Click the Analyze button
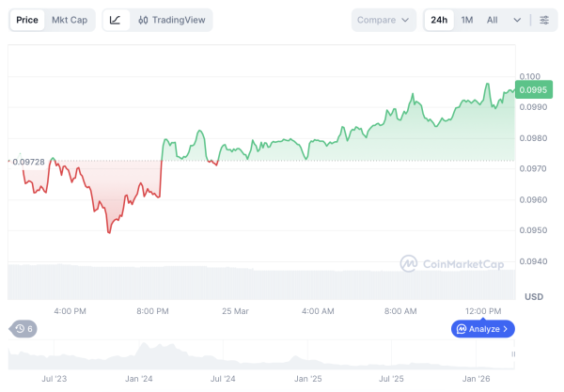Viewport: 564px width, 392px height. point(483,329)
